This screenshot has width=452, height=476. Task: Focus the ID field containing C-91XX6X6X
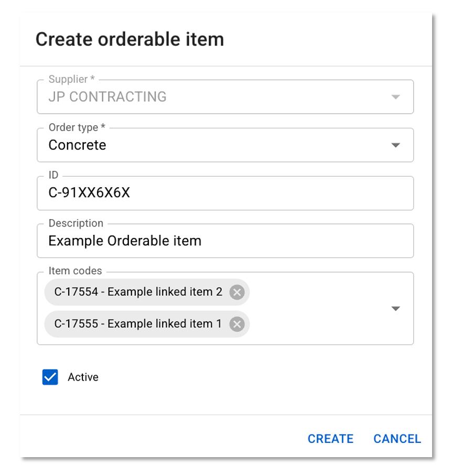tap(225, 193)
